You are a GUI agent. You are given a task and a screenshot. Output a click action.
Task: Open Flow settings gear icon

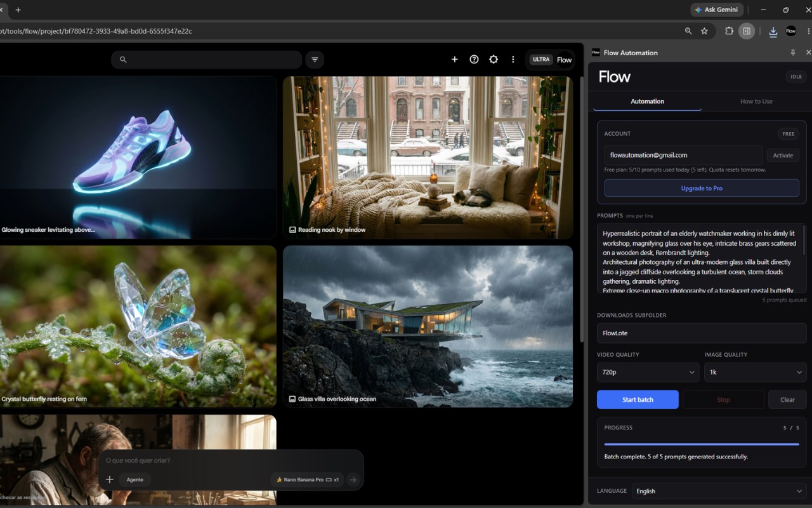tap(494, 59)
